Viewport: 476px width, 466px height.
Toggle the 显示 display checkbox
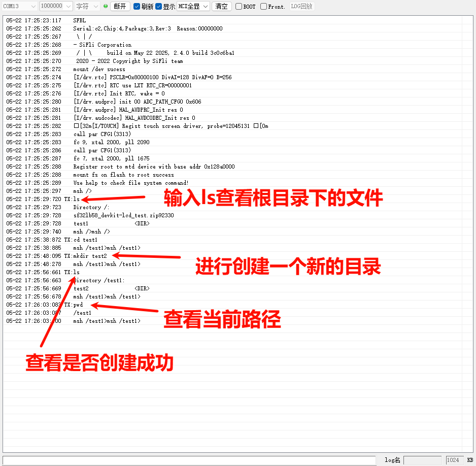tap(159, 7)
